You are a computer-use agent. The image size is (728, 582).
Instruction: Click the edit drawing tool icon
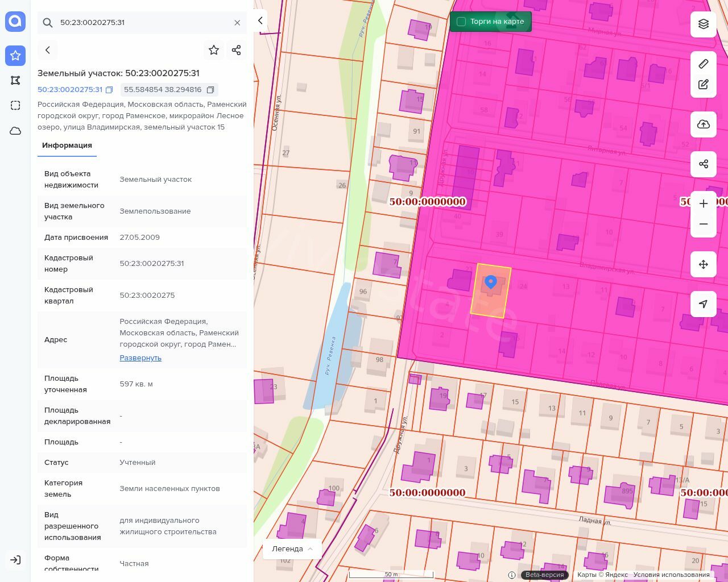704,85
